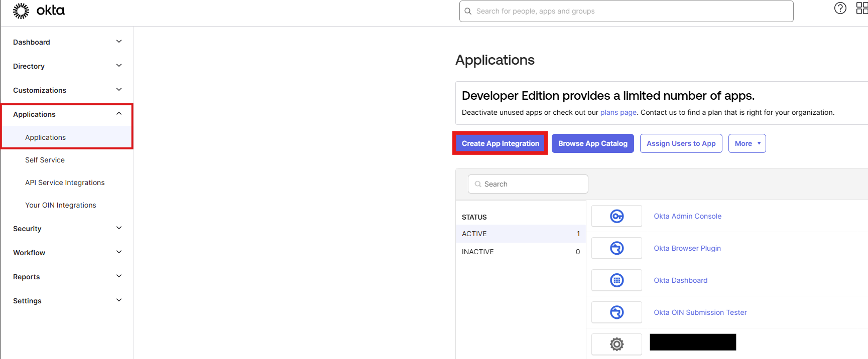Expand the Directory menu chevron
The width and height of the screenshot is (868, 359).
pyautogui.click(x=119, y=66)
